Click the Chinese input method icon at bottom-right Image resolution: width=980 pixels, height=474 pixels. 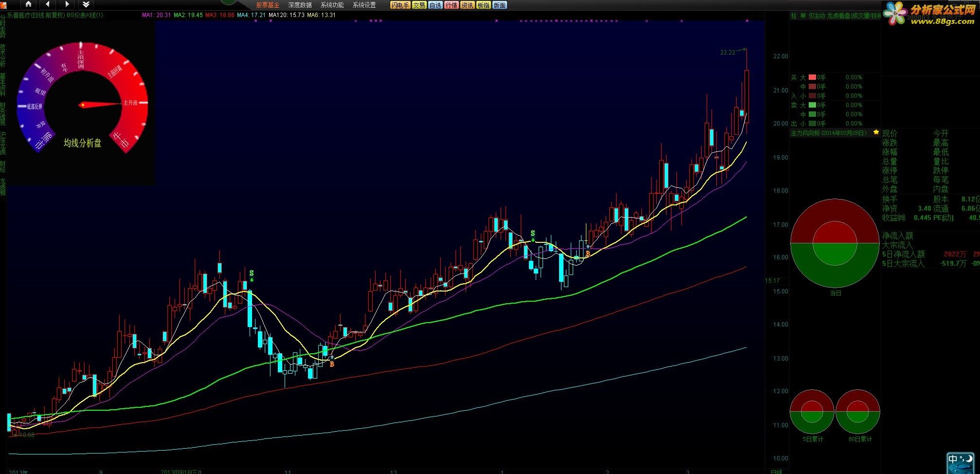(961, 463)
